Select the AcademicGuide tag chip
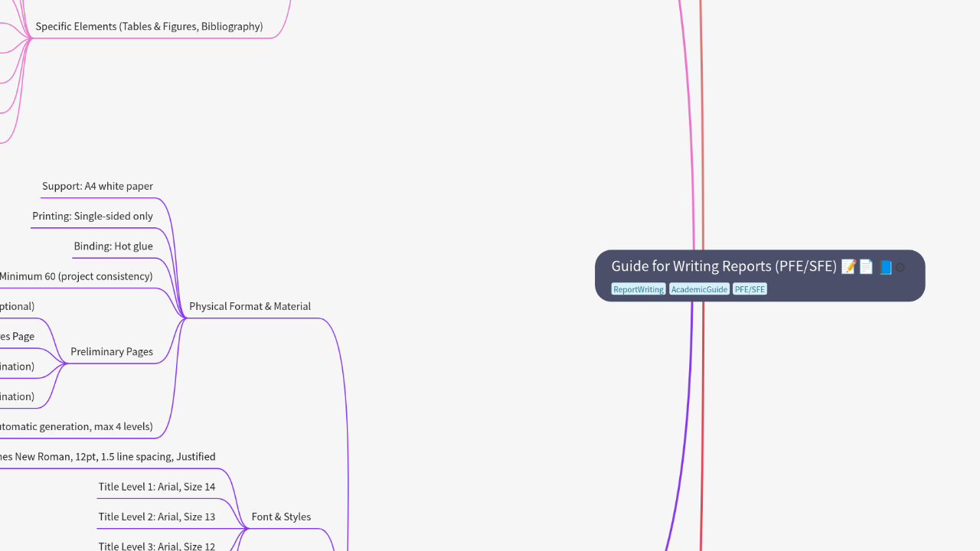Viewport: 980px width, 551px height. click(699, 289)
